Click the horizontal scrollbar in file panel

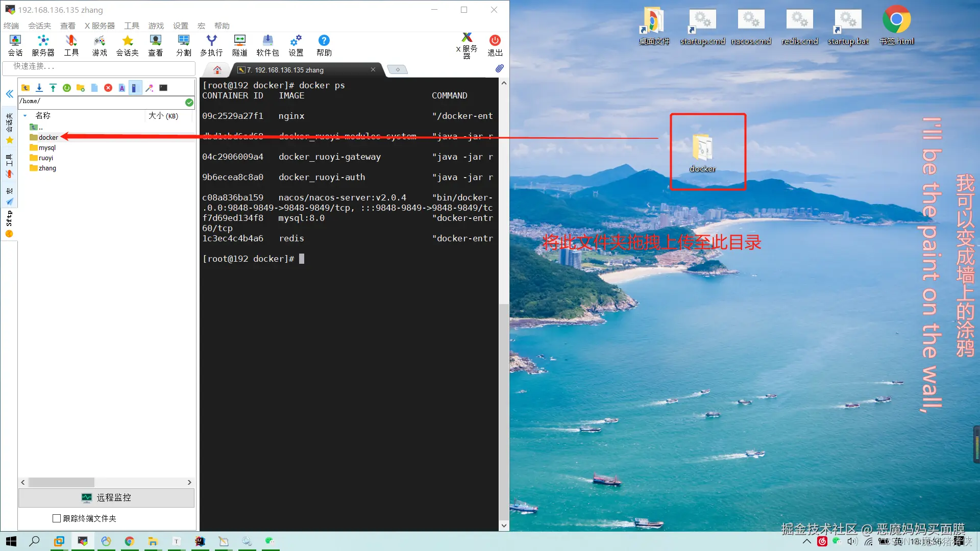pyautogui.click(x=61, y=482)
